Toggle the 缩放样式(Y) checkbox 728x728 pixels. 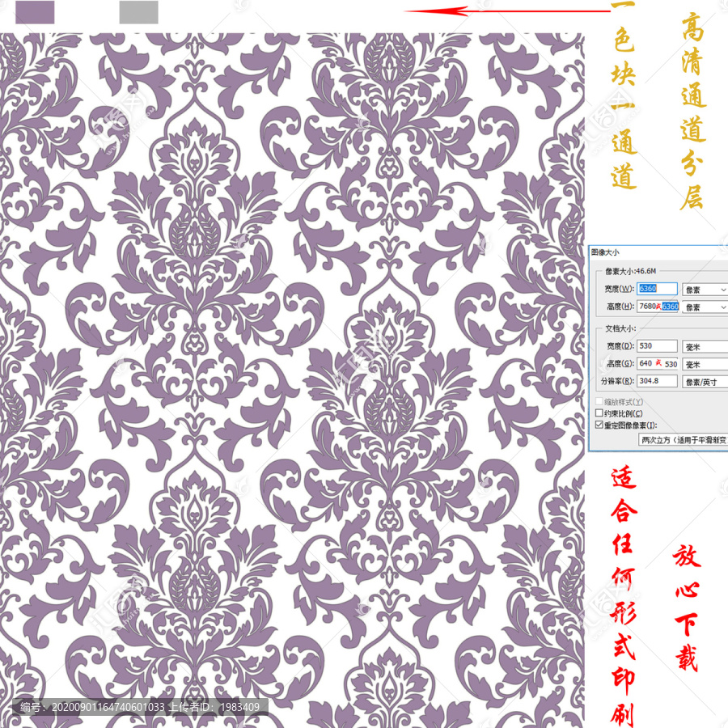point(599,401)
